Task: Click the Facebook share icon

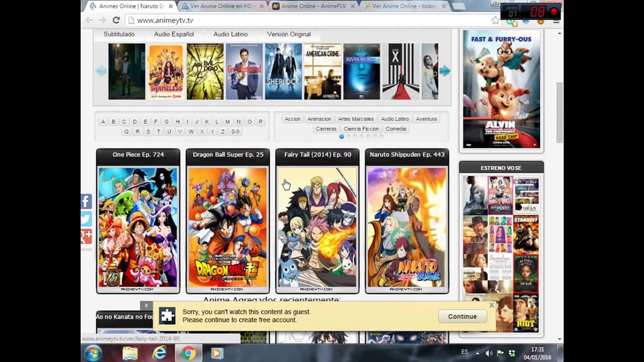Action: [x=86, y=201]
